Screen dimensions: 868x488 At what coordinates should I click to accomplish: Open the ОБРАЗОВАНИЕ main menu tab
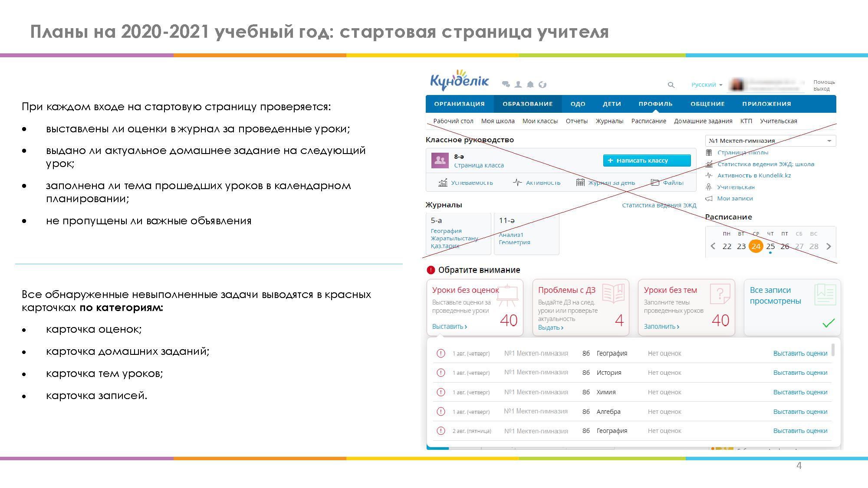(527, 104)
